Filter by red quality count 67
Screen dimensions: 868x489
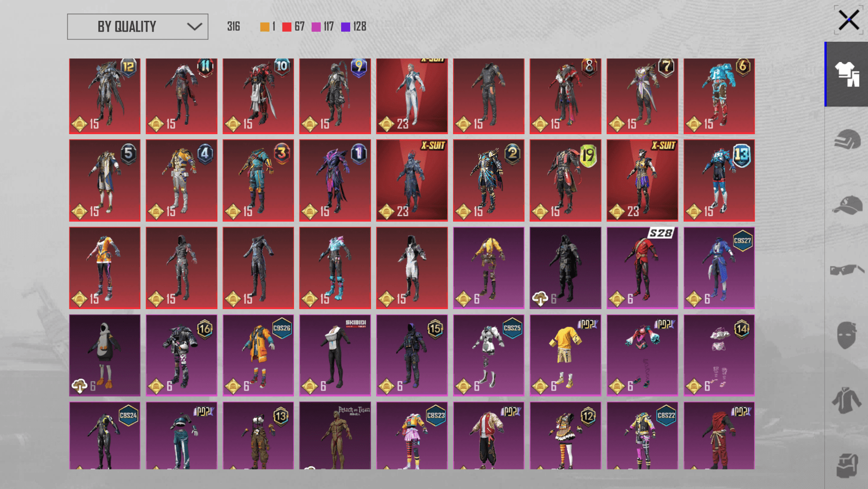(x=293, y=27)
